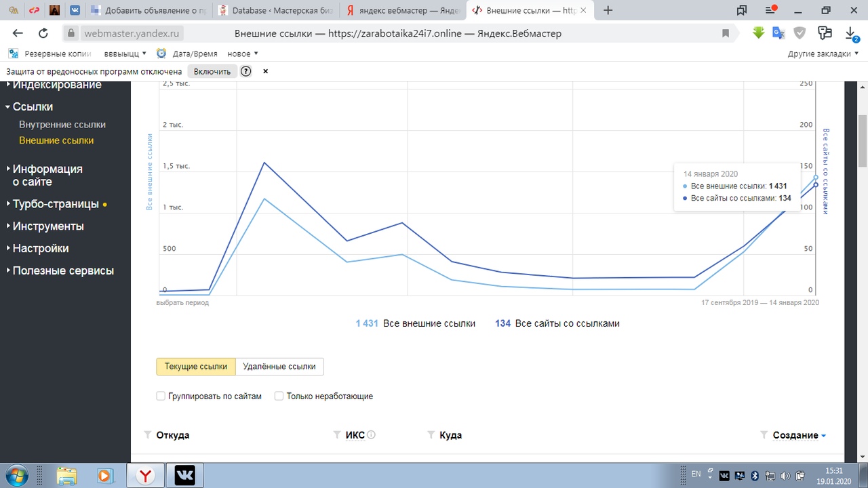This screenshot has height=488, width=868.
Task: Switch to the яндекс вебмастер tab
Action: tap(403, 11)
